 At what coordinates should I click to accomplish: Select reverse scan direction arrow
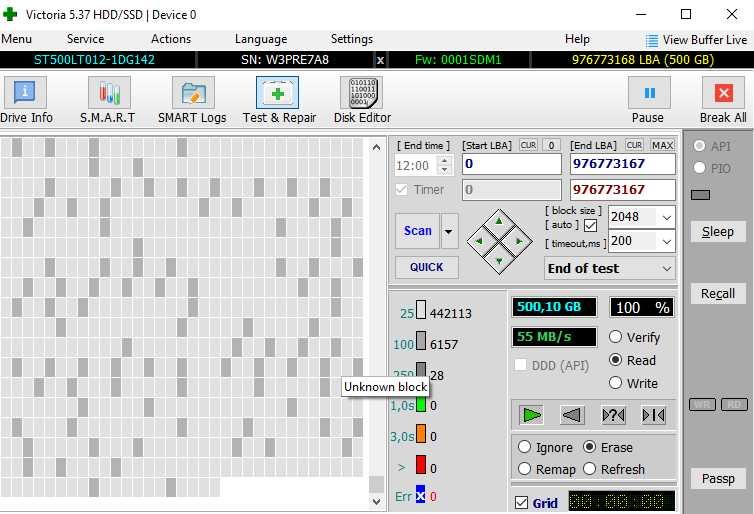tap(572, 414)
